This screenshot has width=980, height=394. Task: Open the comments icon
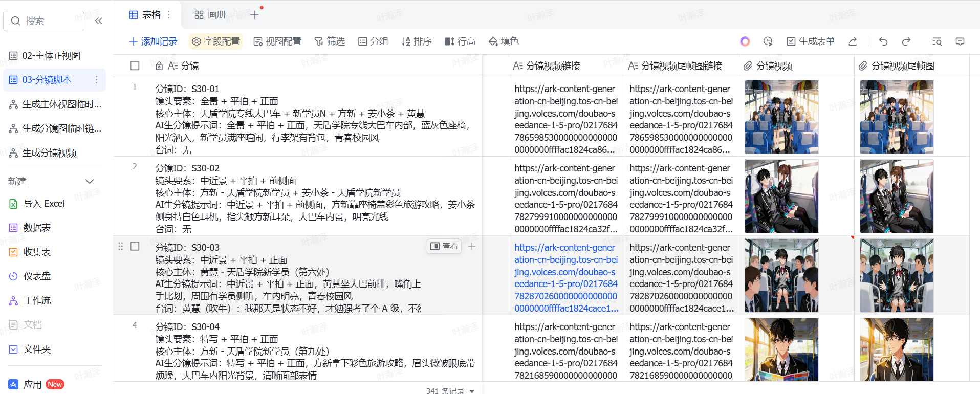[960, 41]
